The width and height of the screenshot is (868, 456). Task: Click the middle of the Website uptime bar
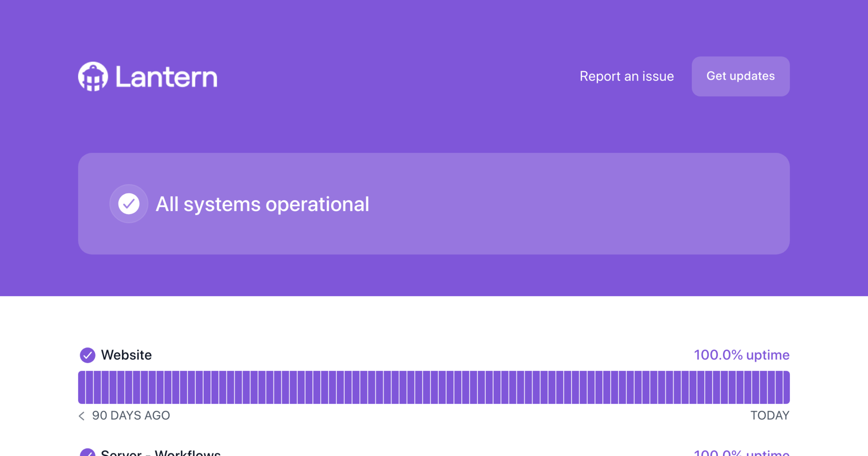tap(434, 387)
